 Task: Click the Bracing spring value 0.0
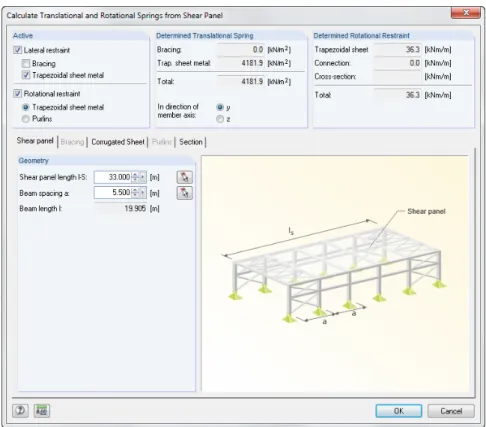(241, 50)
